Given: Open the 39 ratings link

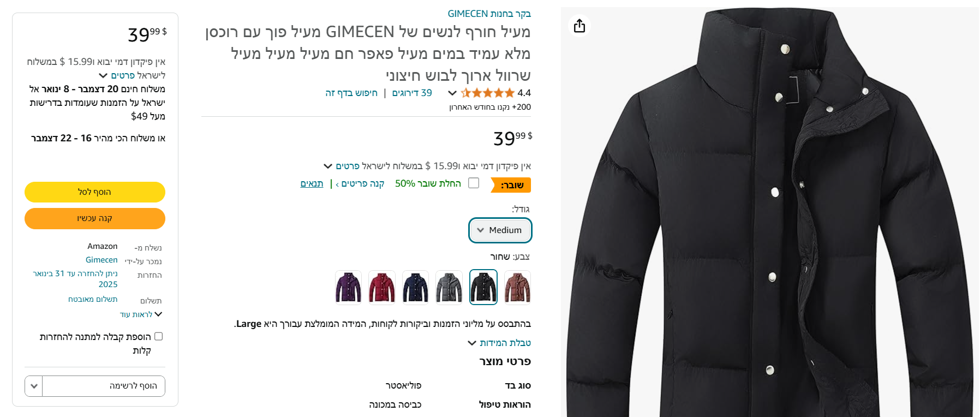Looking at the screenshot, I should coord(412,93).
